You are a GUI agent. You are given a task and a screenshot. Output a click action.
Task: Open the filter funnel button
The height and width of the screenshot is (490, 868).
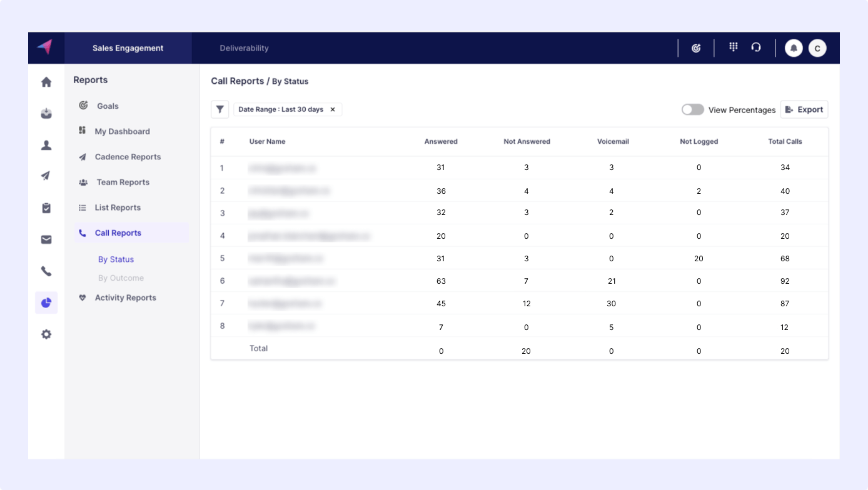click(220, 109)
